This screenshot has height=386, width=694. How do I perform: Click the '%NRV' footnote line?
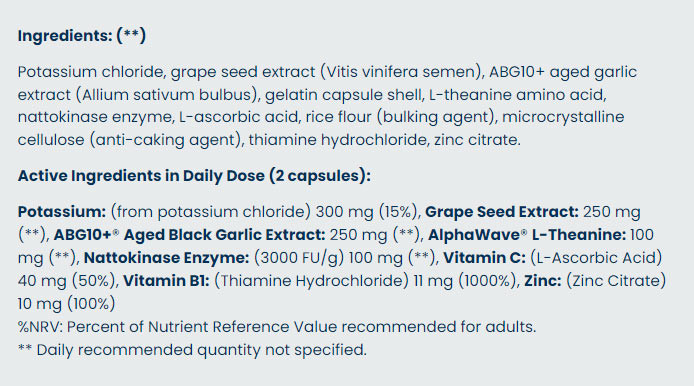pos(277,327)
